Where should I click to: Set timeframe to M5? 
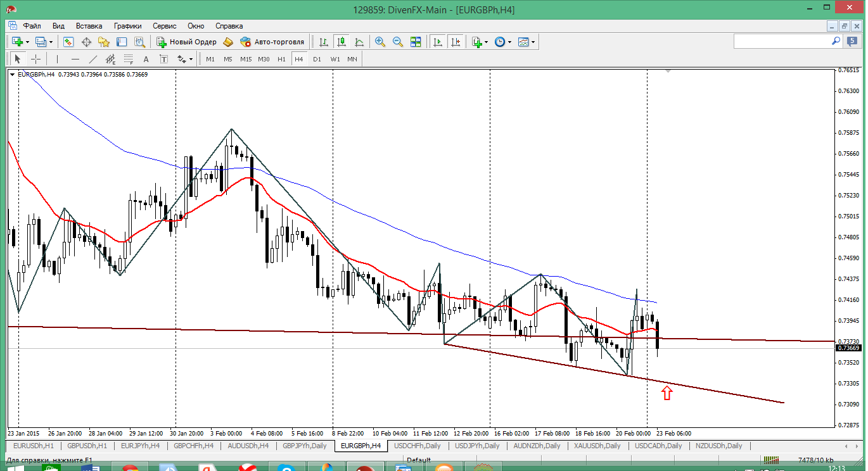(228, 59)
